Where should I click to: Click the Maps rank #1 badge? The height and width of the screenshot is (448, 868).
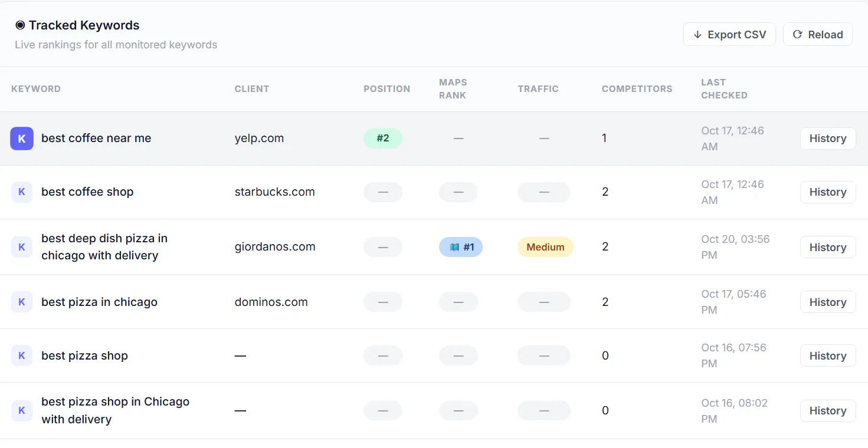tap(461, 247)
